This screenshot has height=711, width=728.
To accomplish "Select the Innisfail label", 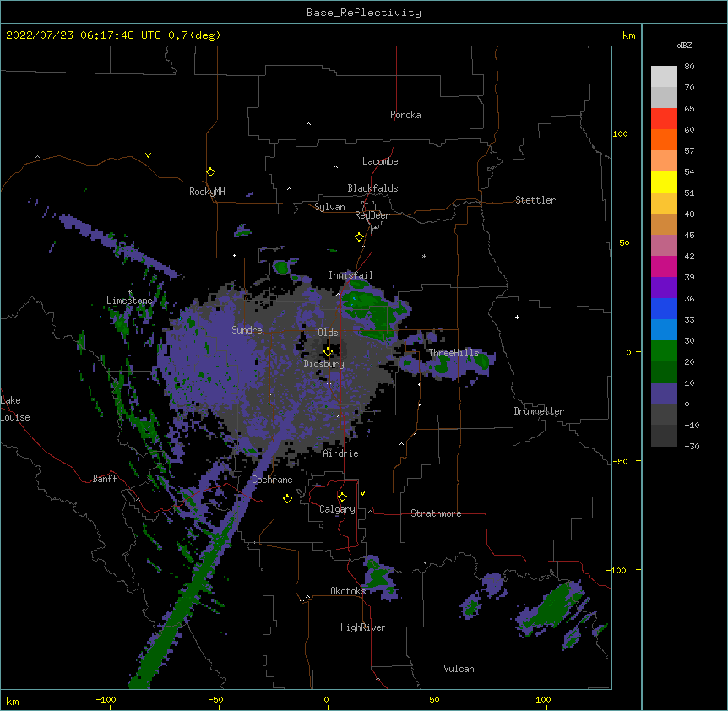I will [x=350, y=275].
